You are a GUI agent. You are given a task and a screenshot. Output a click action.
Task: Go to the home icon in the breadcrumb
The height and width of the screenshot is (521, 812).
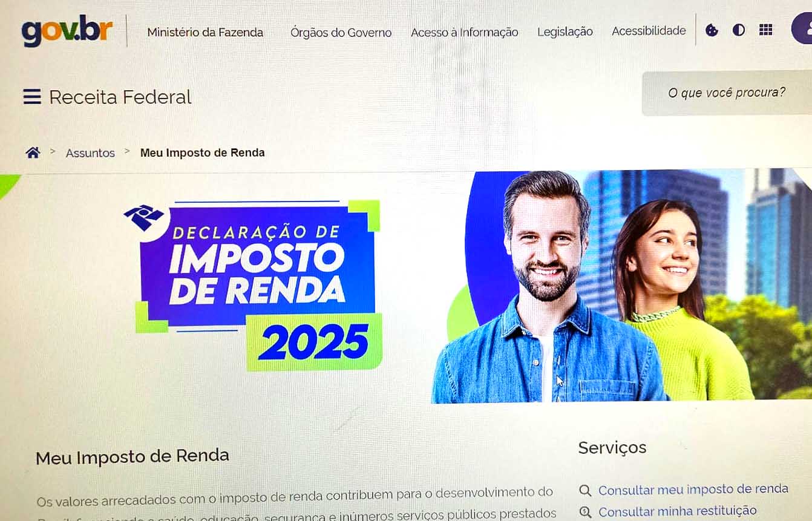[x=33, y=152]
